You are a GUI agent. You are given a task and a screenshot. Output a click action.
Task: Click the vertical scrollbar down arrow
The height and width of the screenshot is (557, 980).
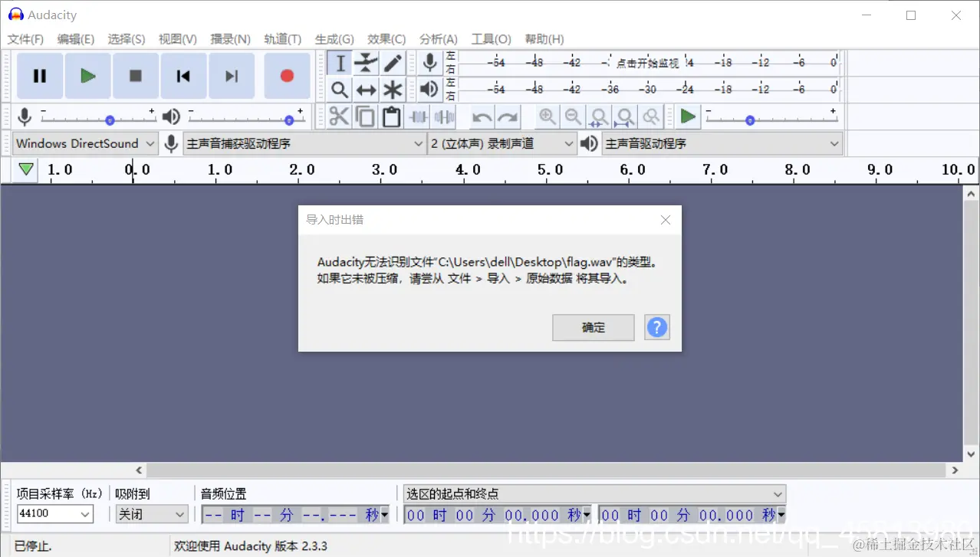tap(970, 454)
